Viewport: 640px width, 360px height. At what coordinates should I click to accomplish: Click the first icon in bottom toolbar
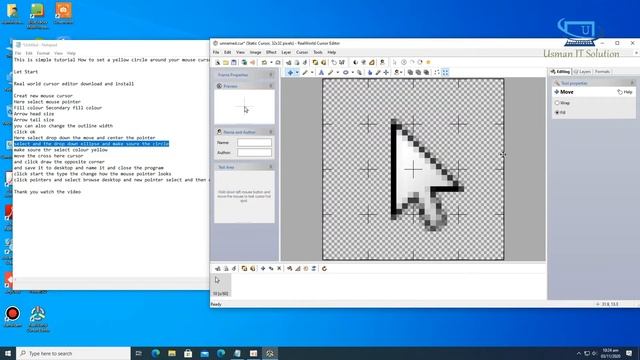[x=218, y=269]
